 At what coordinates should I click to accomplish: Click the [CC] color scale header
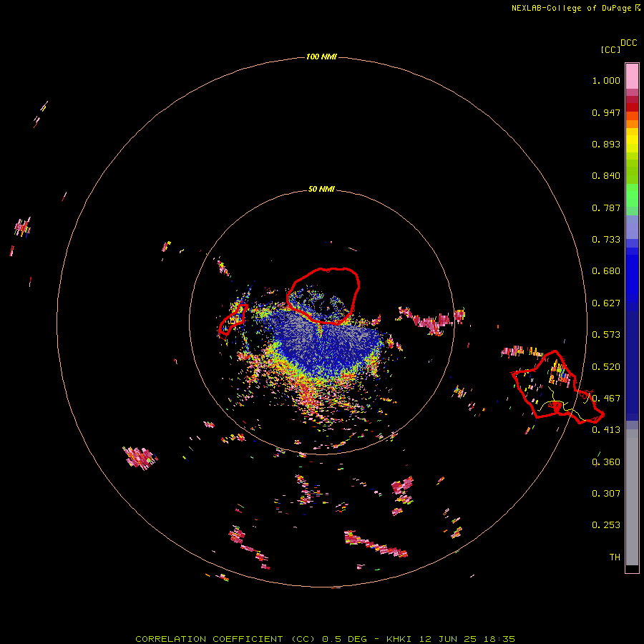click(610, 49)
